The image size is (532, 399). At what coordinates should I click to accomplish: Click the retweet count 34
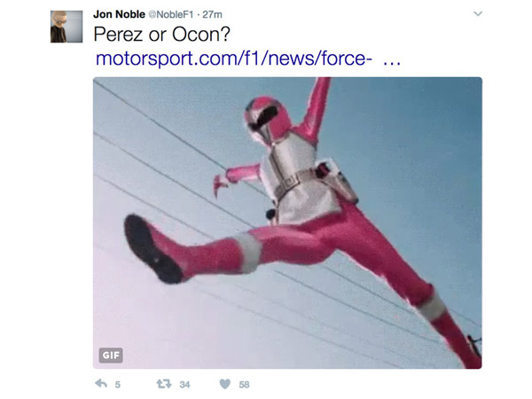(x=184, y=385)
